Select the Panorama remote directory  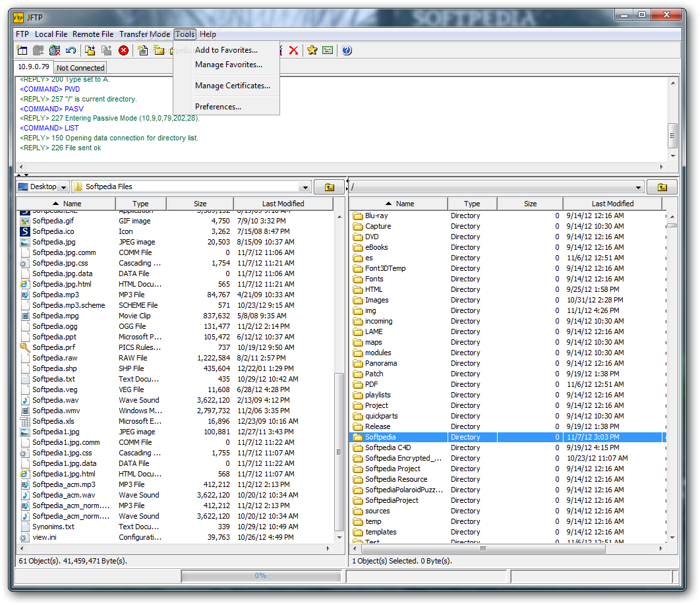coord(507,363)
